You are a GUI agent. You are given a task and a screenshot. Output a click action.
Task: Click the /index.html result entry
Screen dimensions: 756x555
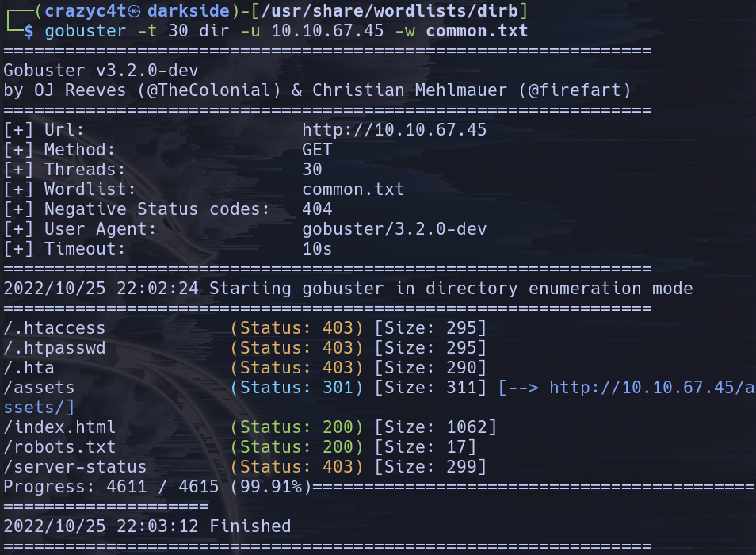59,427
